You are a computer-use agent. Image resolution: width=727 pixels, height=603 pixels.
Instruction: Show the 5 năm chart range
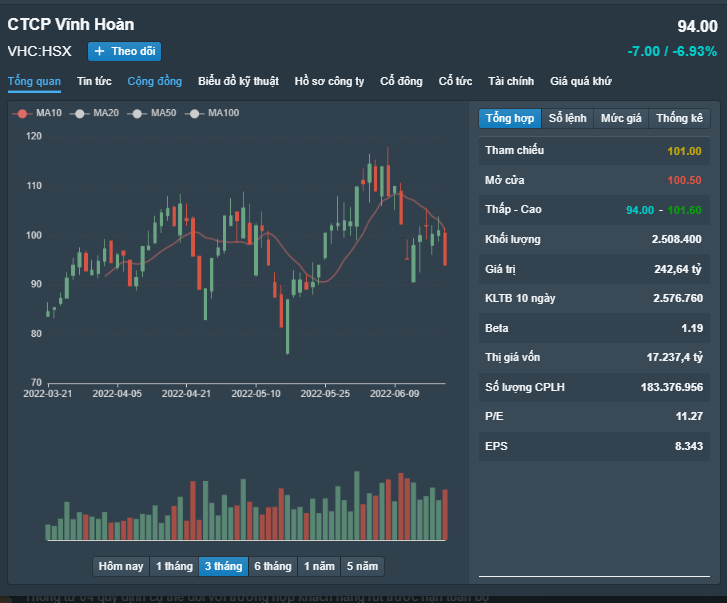(x=362, y=566)
